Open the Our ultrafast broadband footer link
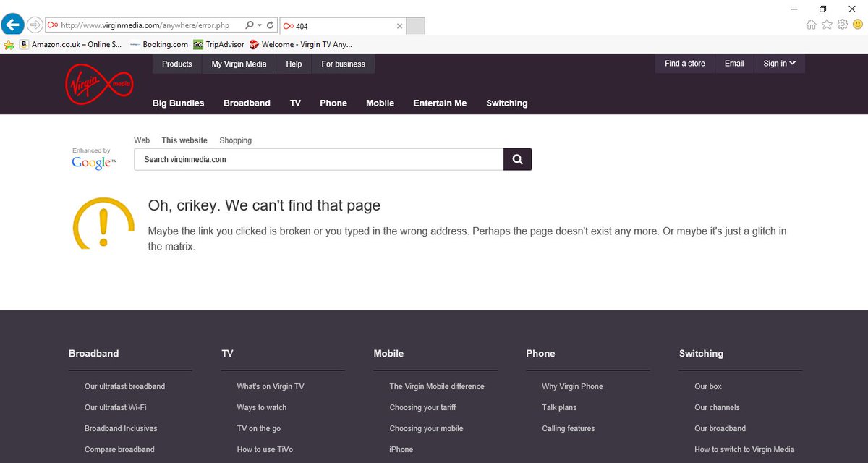This screenshot has width=868, height=463. 124,386
